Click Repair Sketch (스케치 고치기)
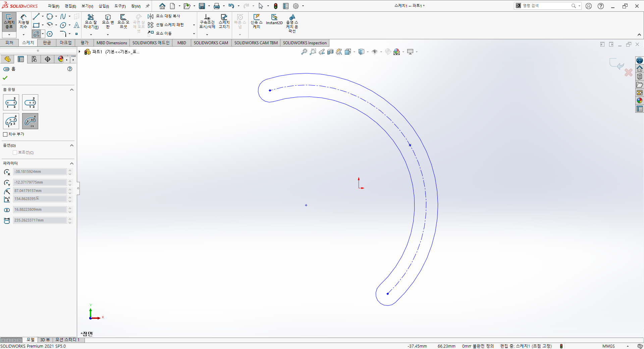This screenshot has width=644, height=349. point(224,21)
